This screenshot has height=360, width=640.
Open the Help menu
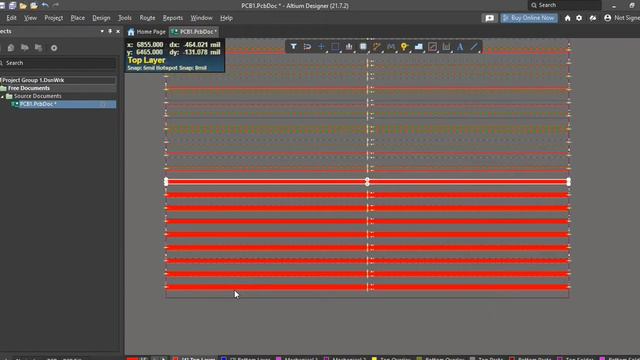point(226,18)
